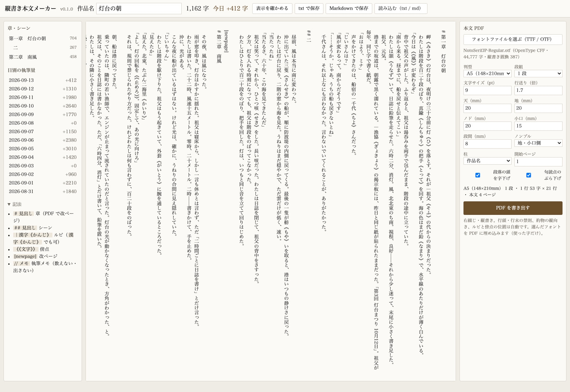Click the 文字サイズ (pt) input field

coord(487,90)
